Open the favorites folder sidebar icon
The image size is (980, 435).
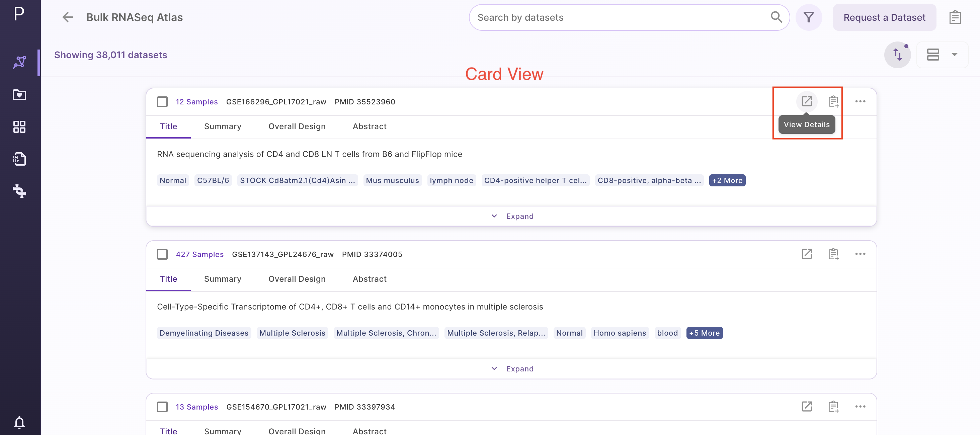pos(19,95)
